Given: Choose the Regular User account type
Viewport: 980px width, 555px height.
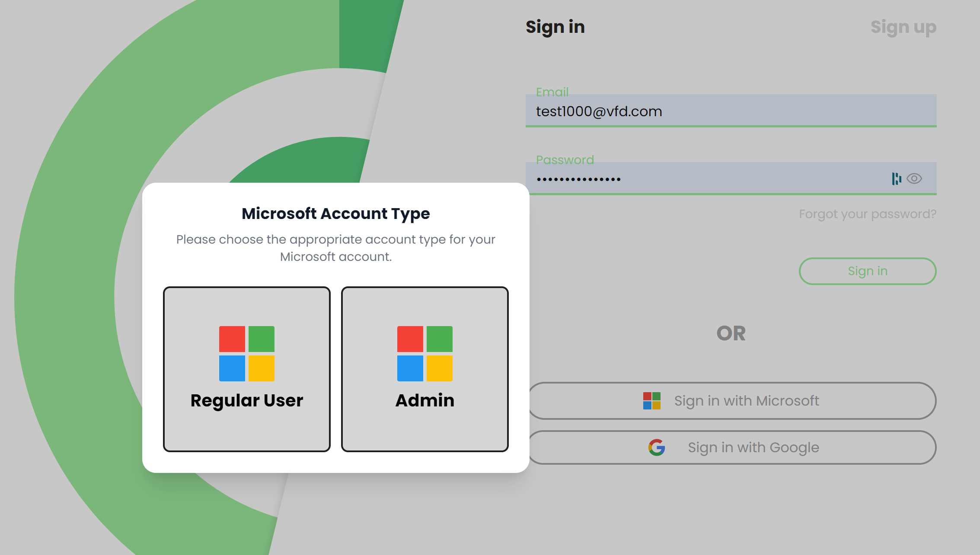Looking at the screenshot, I should [x=247, y=369].
